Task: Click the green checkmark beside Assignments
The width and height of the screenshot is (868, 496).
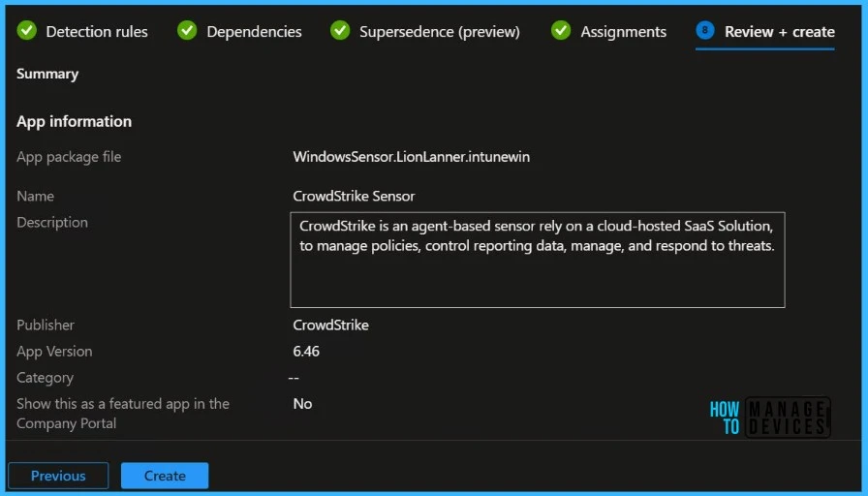Action: [x=561, y=31]
